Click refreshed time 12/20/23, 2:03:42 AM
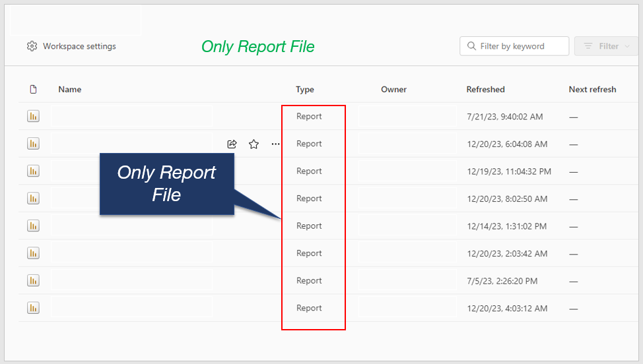643x364 pixels. 507,254
